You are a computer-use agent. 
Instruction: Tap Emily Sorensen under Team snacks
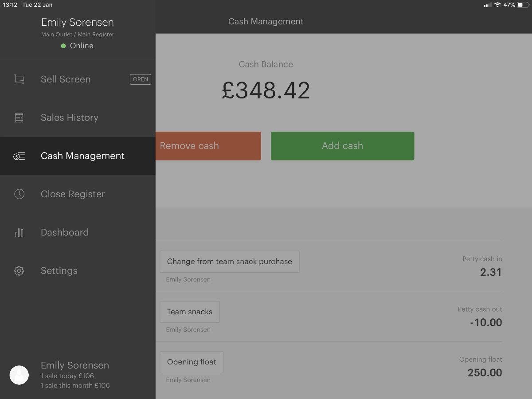(188, 330)
